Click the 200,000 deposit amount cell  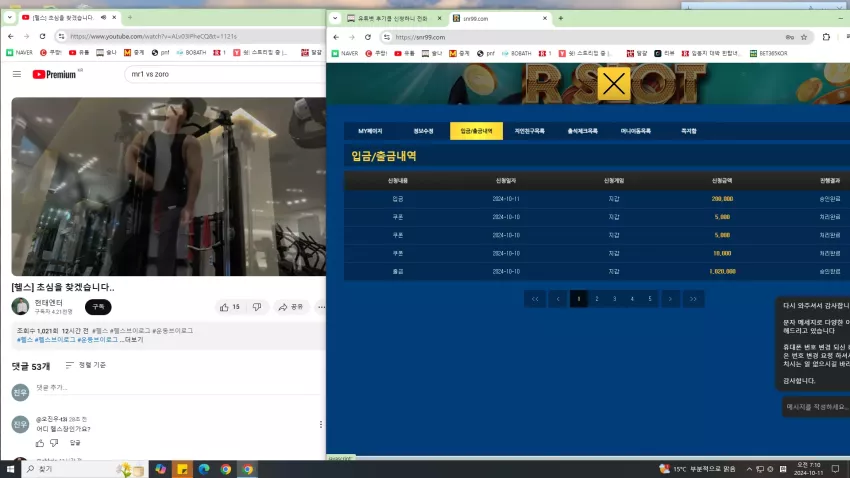tap(722, 199)
